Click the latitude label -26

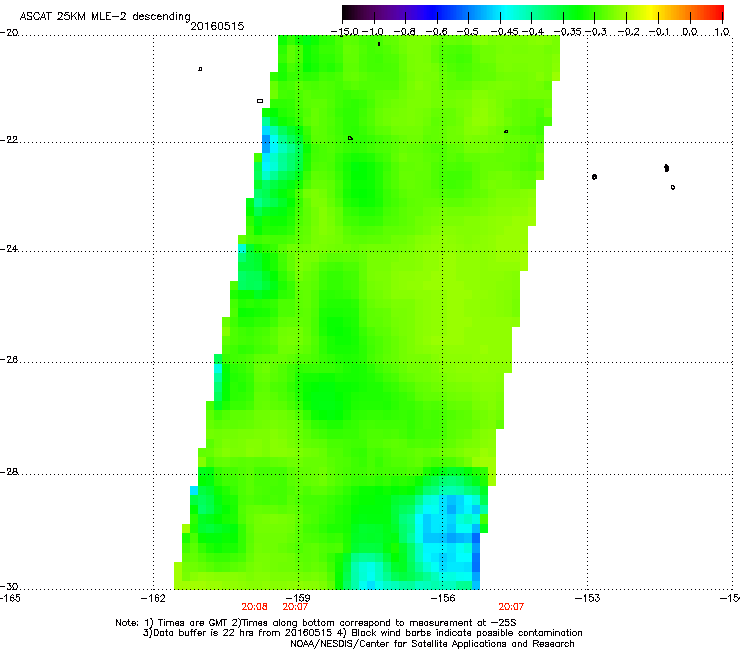[9, 360]
